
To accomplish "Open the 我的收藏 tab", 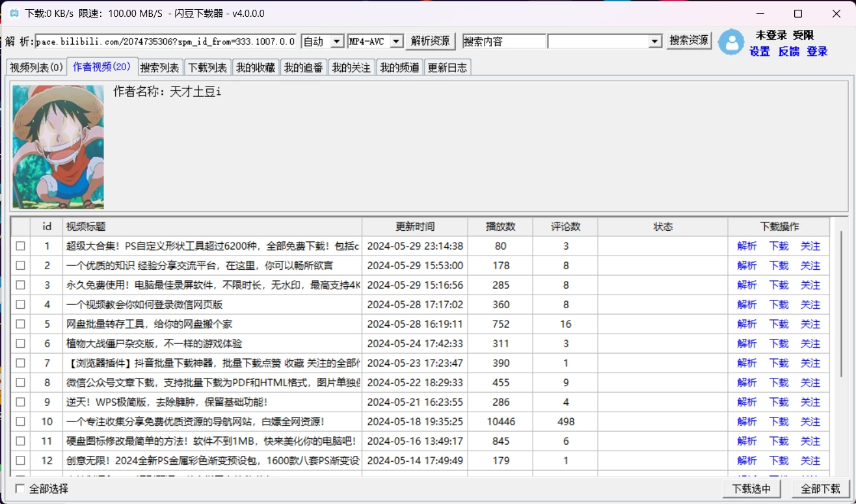I will (x=256, y=68).
